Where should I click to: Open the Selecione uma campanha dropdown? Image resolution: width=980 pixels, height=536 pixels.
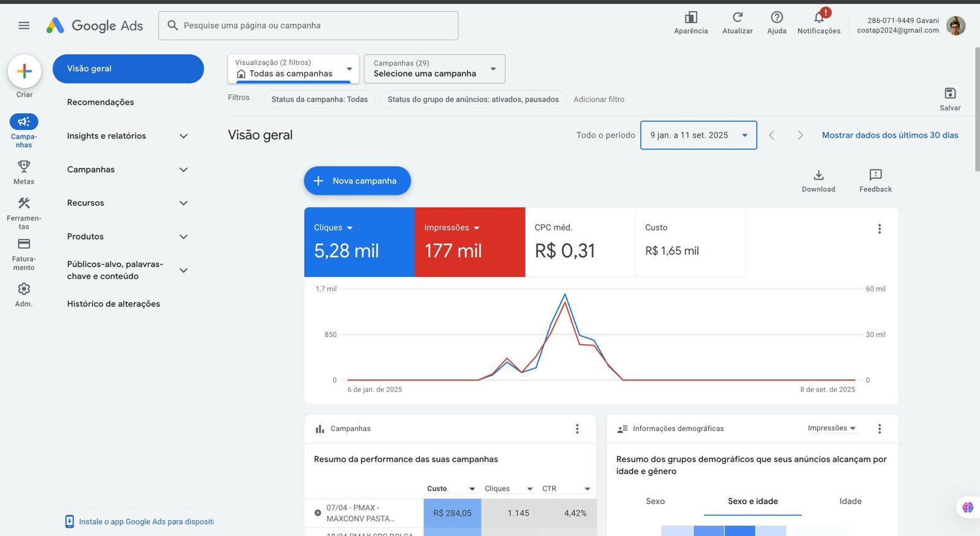[x=434, y=69]
